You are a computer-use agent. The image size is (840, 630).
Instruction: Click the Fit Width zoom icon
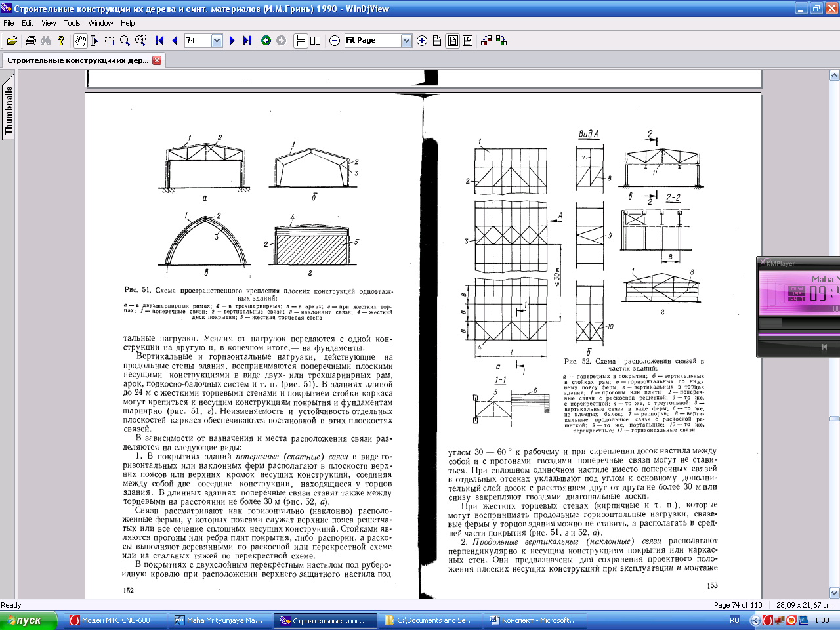tap(468, 41)
